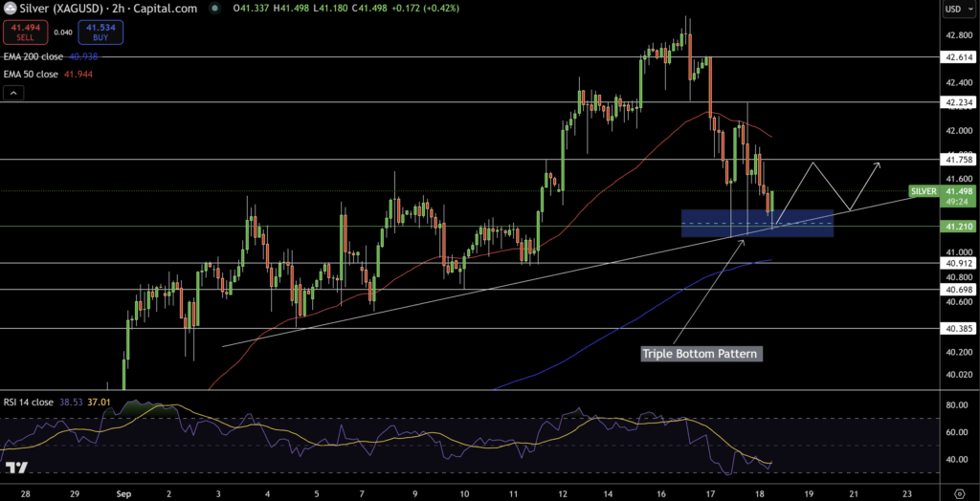This screenshot has width=980, height=501.
Task: Open the USD currency dropdown
Action: click(957, 9)
